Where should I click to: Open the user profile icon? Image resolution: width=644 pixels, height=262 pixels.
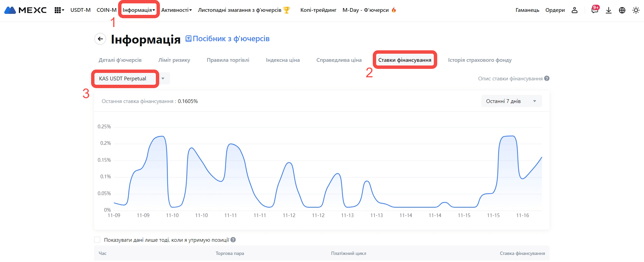[x=575, y=10]
